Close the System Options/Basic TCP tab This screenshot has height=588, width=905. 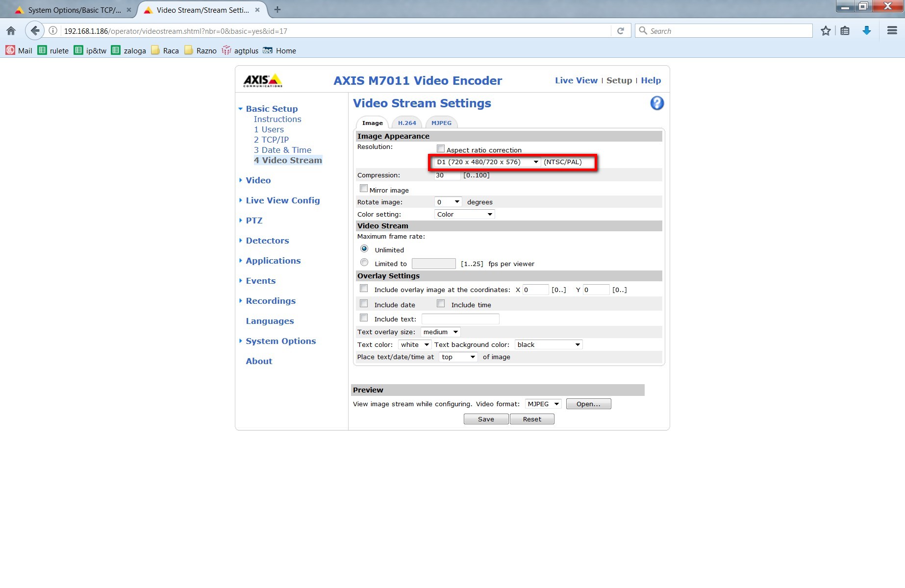[x=128, y=10]
